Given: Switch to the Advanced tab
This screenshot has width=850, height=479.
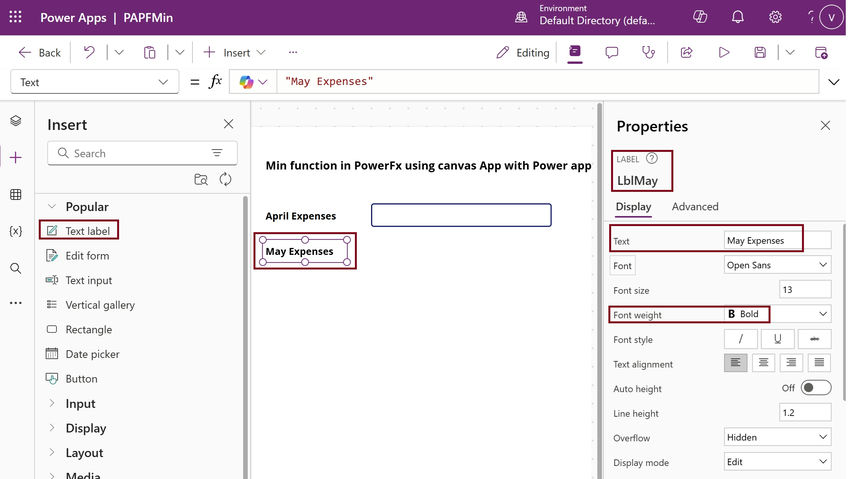Looking at the screenshot, I should pyautogui.click(x=695, y=206).
